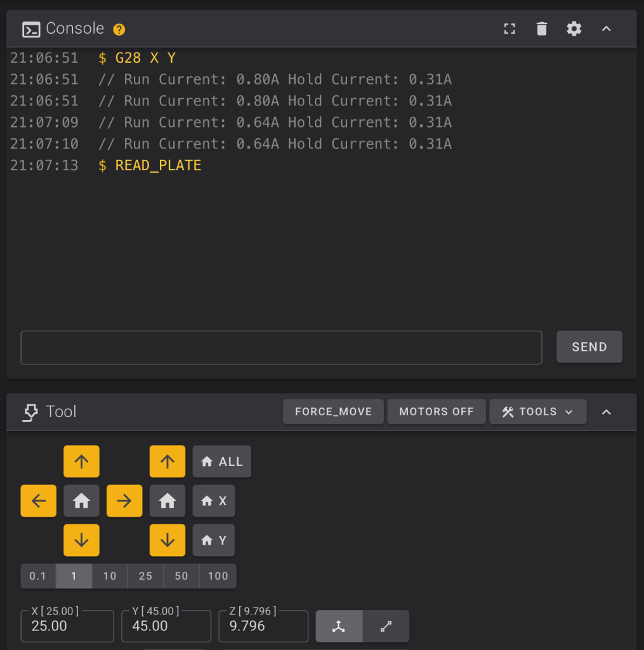Jog Y axis up with first up arrow
The width and height of the screenshot is (644, 650).
[x=81, y=461]
